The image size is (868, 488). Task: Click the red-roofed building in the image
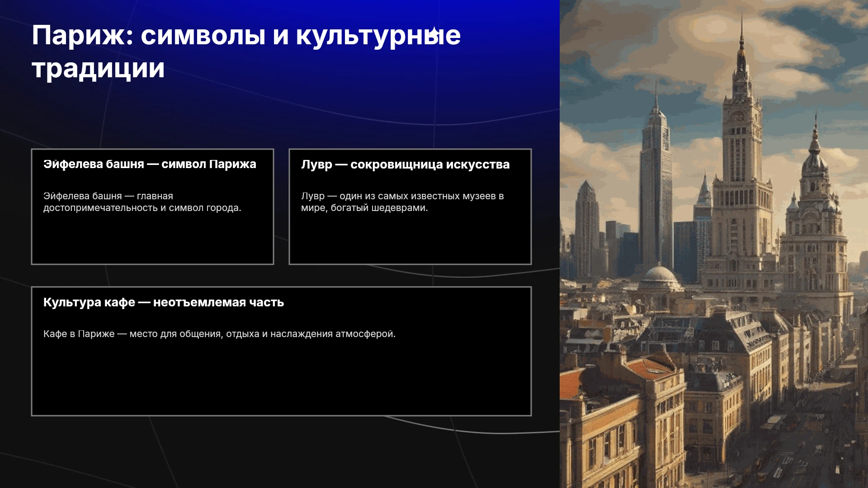(651, 369)
